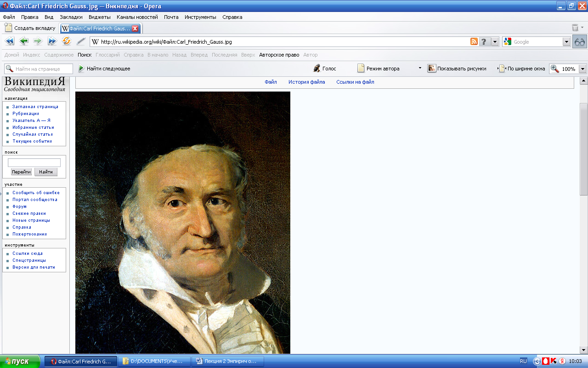Click Найти следующее play icon

(81, 69)
